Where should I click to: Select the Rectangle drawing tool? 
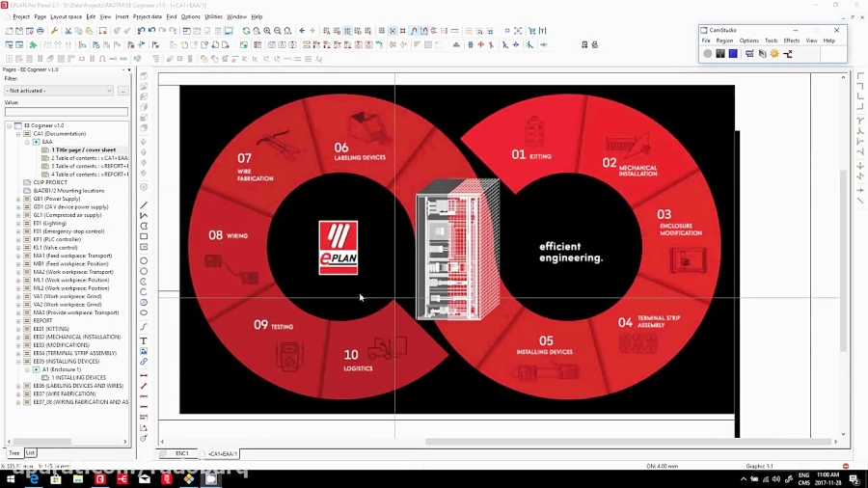click(x=144, y=237)
